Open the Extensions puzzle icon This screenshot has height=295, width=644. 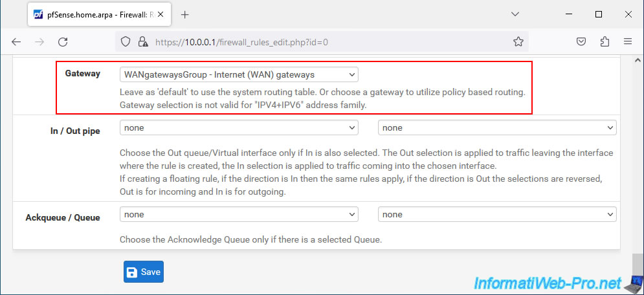coord(605,41)
